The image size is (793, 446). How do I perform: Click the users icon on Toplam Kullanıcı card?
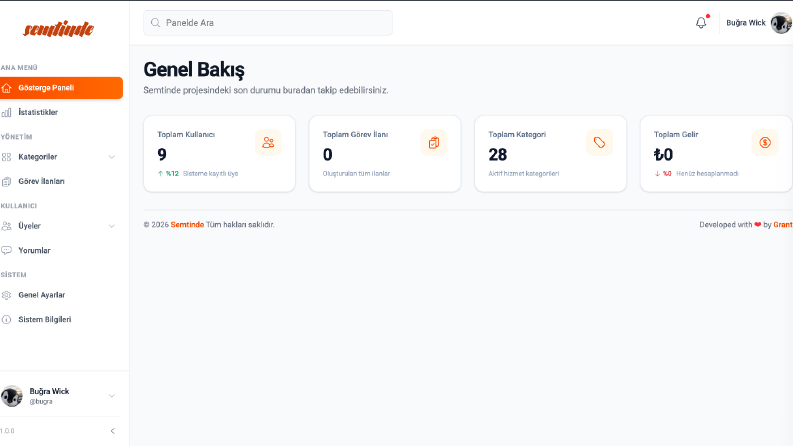(268, 143)
